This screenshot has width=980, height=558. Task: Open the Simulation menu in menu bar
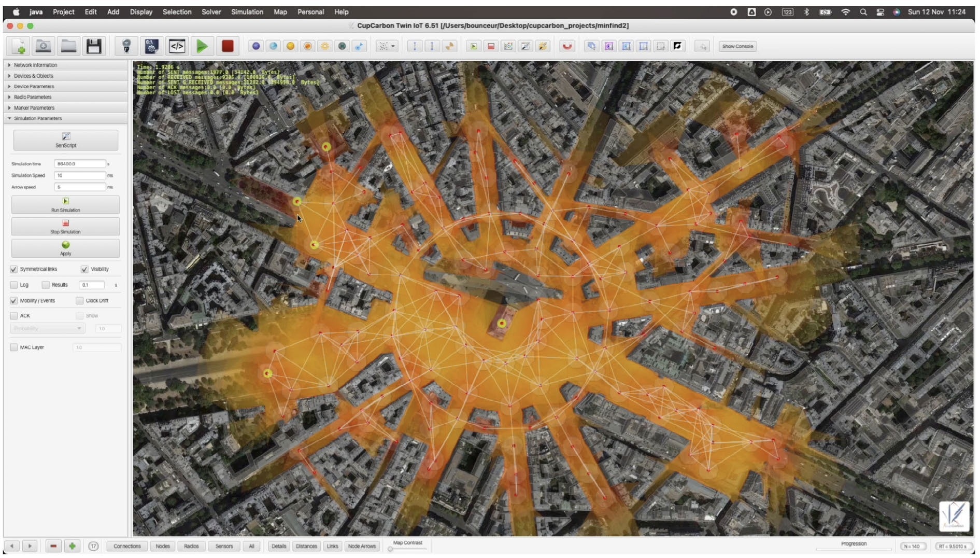pyautogui.click(x=247, y=11)
